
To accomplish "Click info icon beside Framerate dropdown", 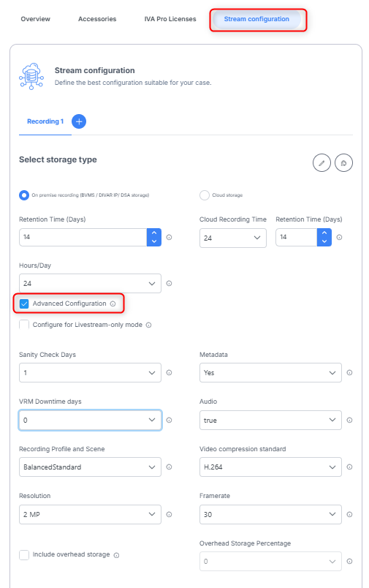I will 349,515.
